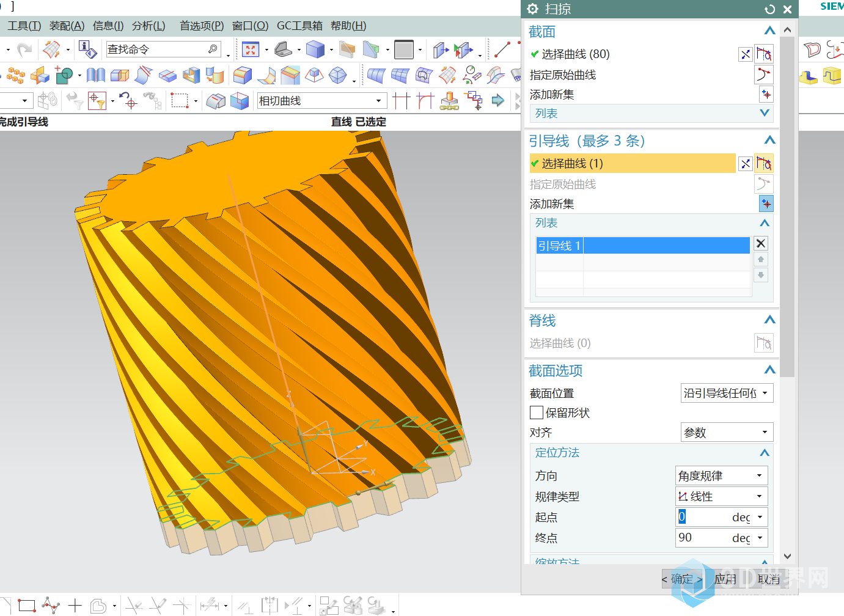Open the 装配(A) menu
The height and width of the screenshot is (616, 844).
tap(67, 26)
